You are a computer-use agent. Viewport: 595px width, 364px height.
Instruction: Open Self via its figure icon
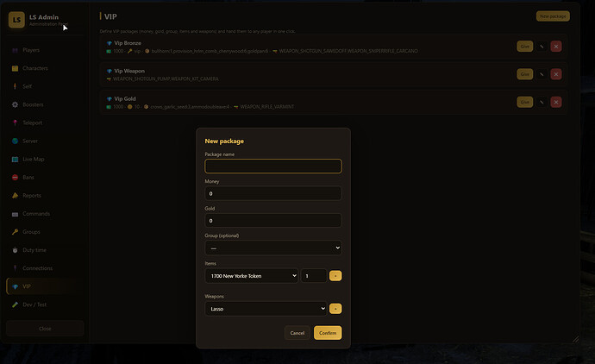point(15,86)
